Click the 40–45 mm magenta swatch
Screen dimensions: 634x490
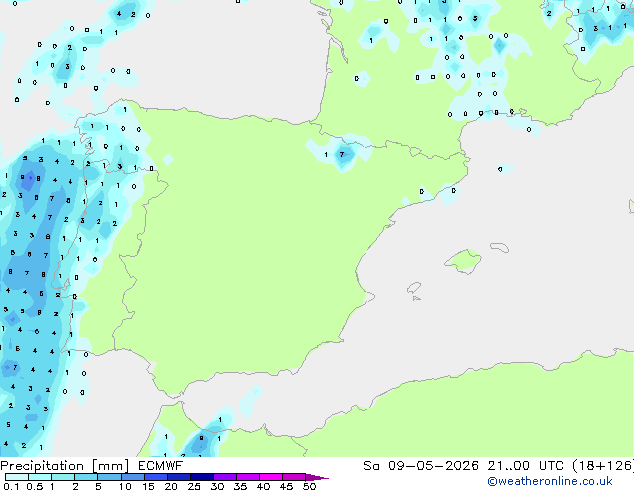coord(271,477)
